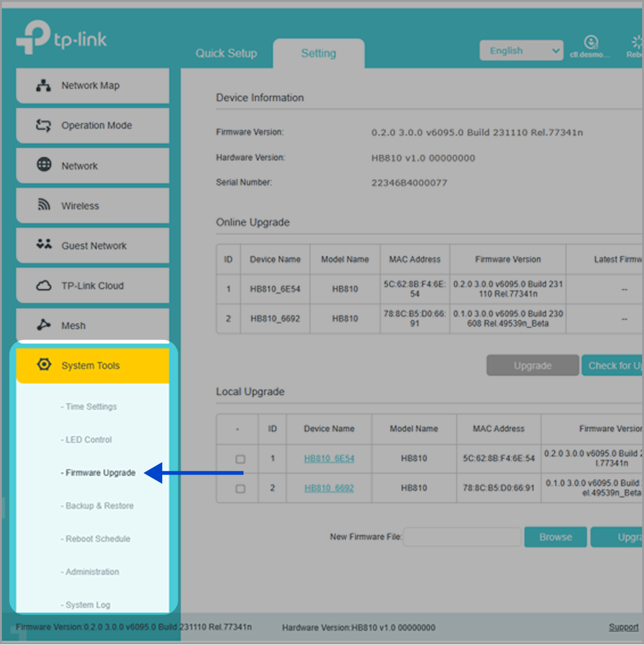
Task: Click the Wireless signal icon
Action: [44, 204]
